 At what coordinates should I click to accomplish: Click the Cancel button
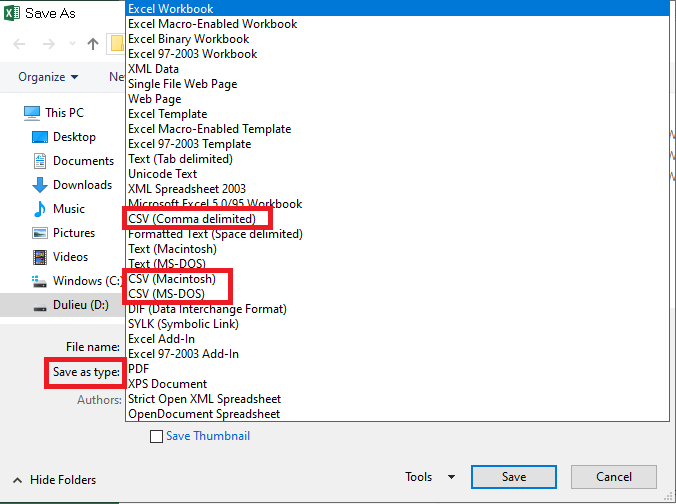click(x=613, y=477)
